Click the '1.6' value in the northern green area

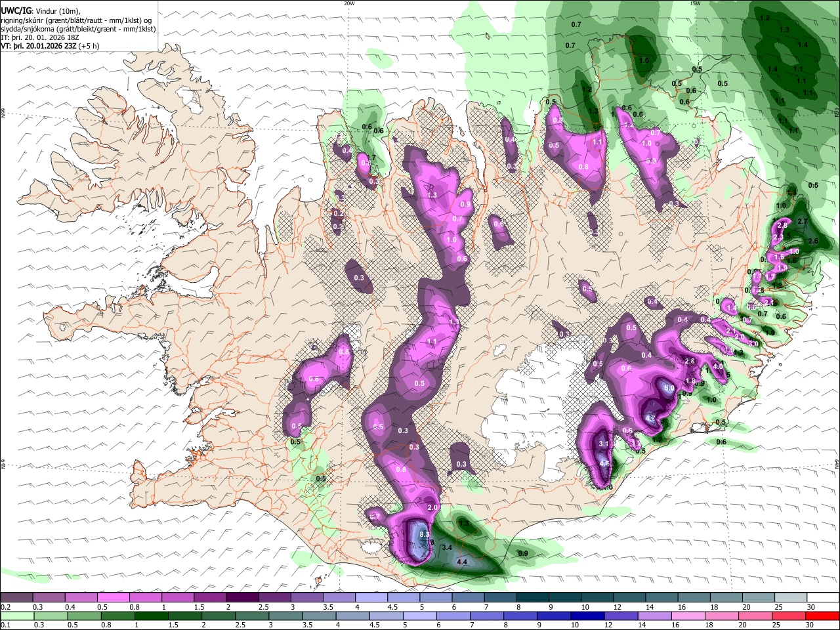[644, 60]
